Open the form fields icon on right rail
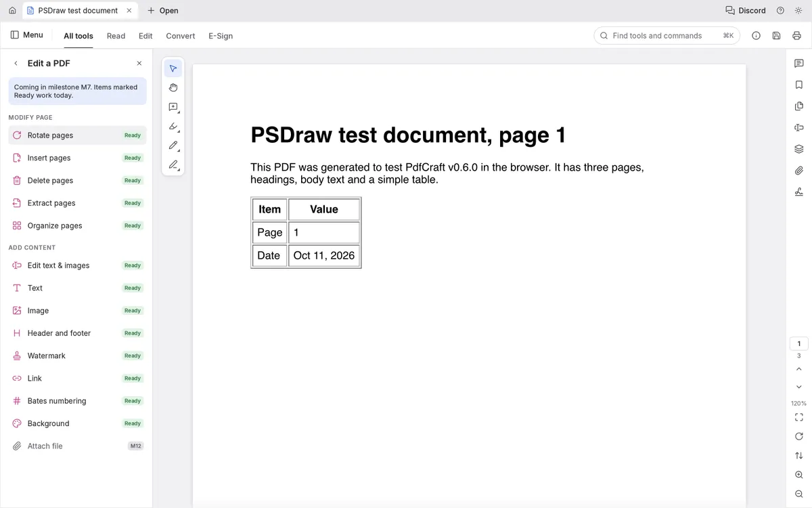Screen dimensions: 812x508 799,128
